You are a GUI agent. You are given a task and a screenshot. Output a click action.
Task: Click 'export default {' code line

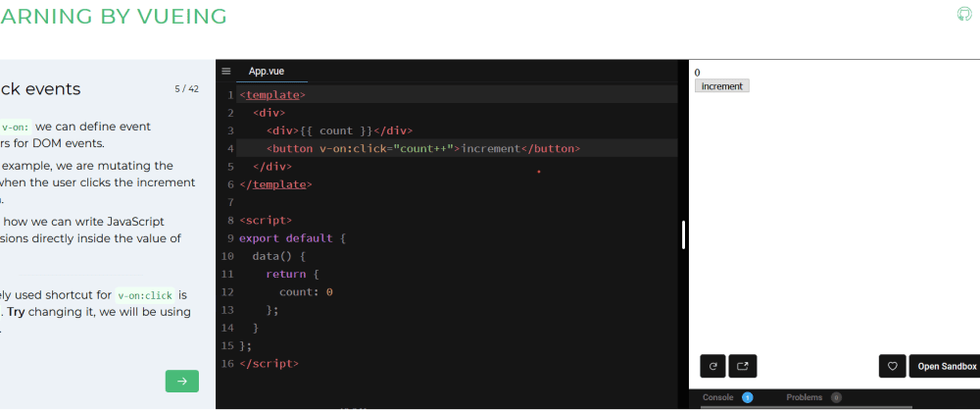292,238
